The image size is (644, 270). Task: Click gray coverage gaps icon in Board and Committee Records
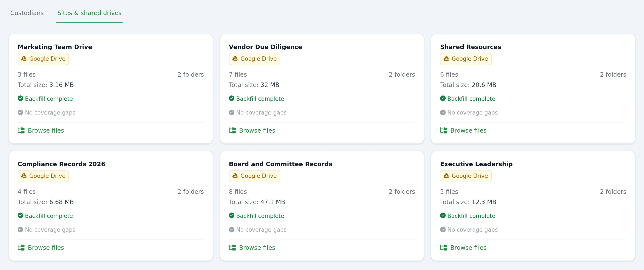tap(232, 230)
